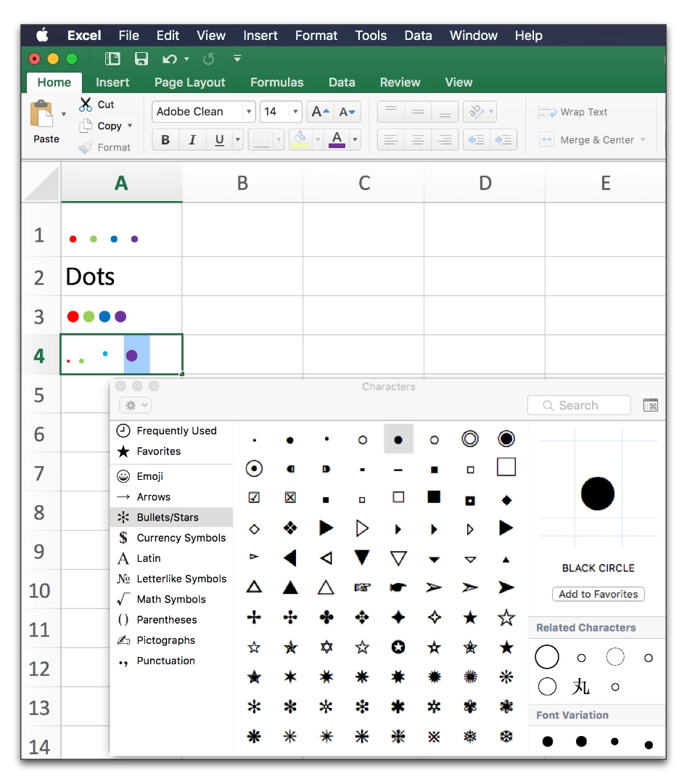Select the Bullets/Stars category
The image size is (687, 784).
pyautogui.click(x=171, y=517)
